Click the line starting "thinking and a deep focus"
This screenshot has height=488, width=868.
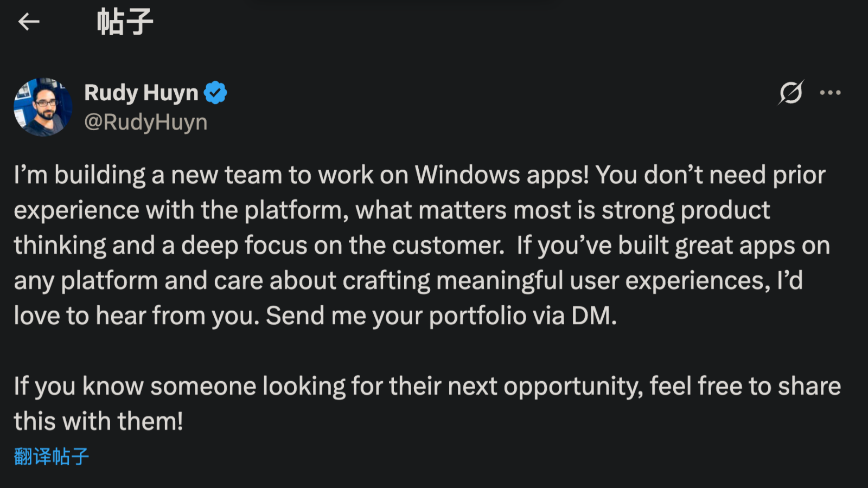point(422,246)
